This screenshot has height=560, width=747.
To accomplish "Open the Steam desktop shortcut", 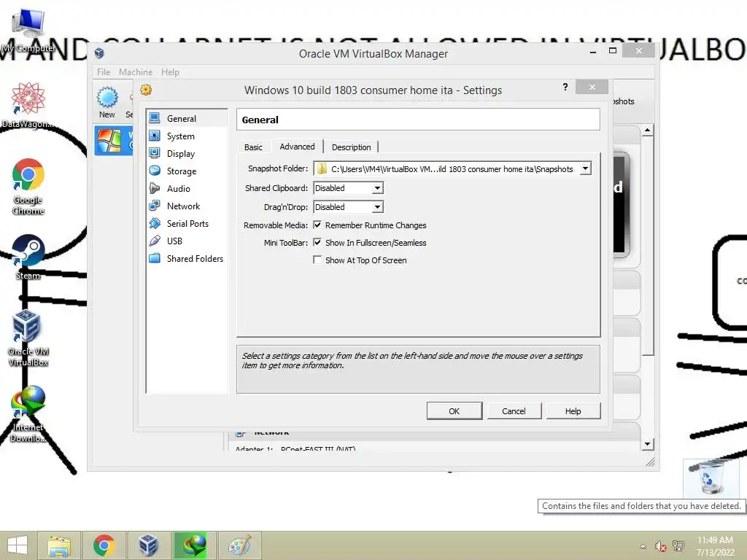I will click(28, 257).
